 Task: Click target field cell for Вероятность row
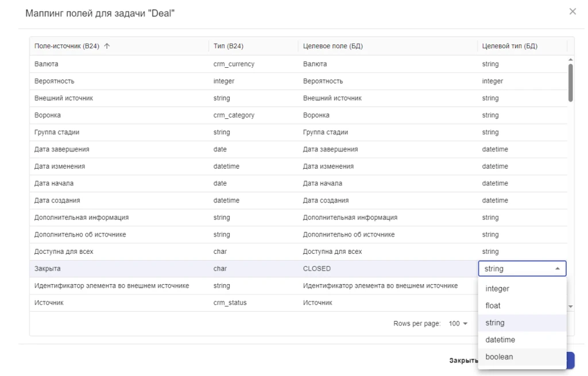[323, 81]
